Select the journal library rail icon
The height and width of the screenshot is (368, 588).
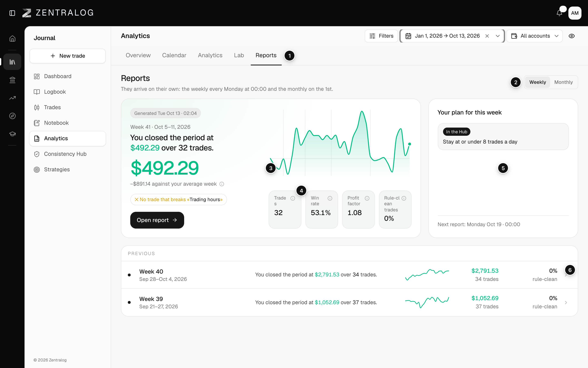click(x=12, y=62)
